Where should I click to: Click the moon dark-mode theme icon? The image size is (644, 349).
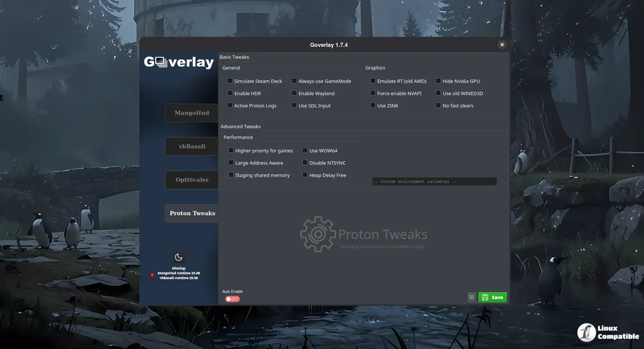179,257
